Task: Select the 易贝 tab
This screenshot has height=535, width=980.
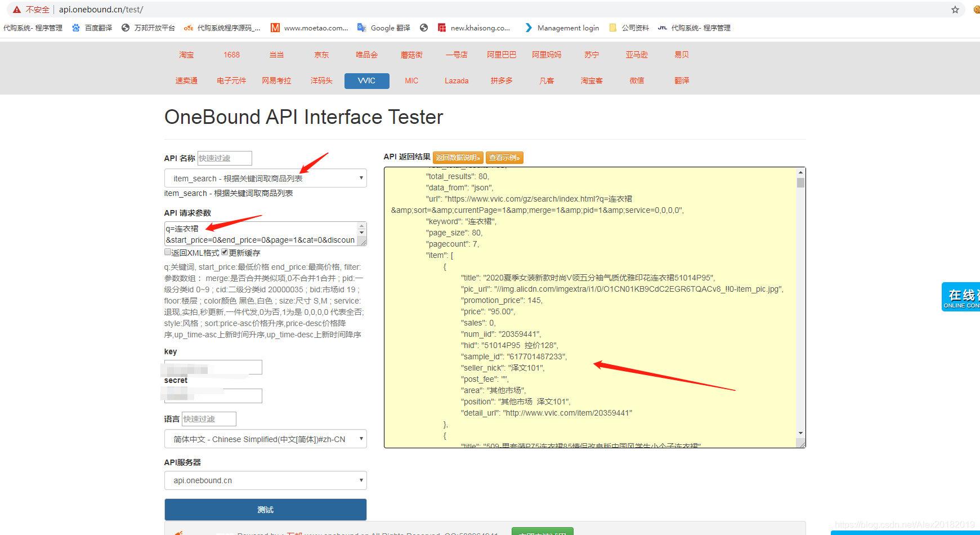Action: [682, 55]
